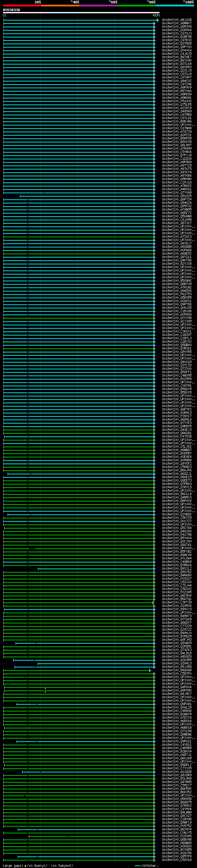Click the red 20% identity legend segment
The width and height of the screenshot is (197, 868).
tap(22, 6)
